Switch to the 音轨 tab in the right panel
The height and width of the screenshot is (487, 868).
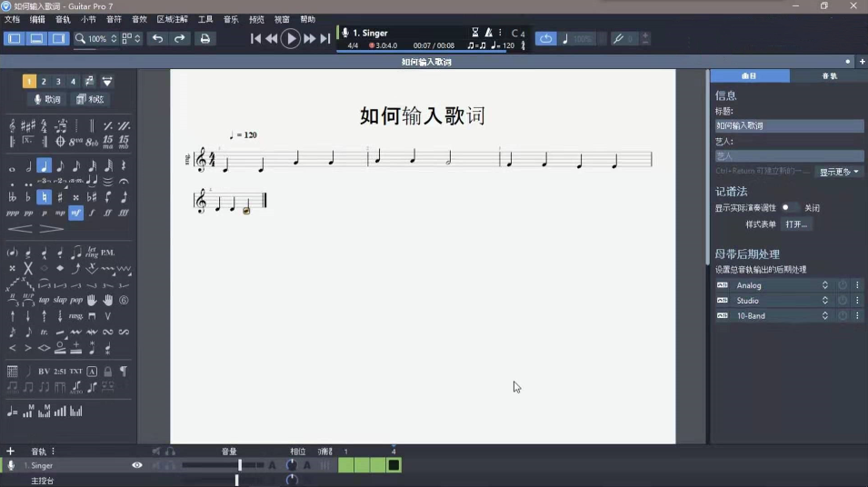[x=829, y=76]
